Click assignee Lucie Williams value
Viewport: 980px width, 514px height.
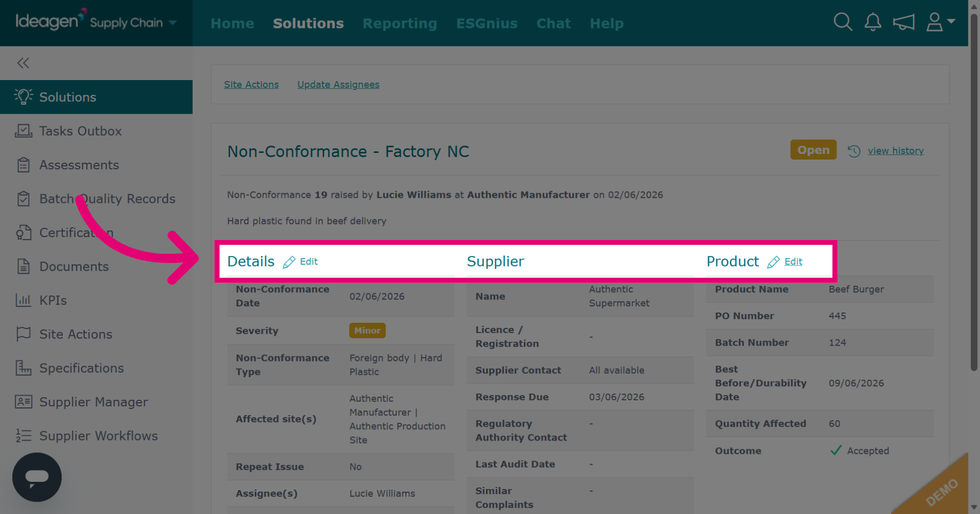point(382,494)
